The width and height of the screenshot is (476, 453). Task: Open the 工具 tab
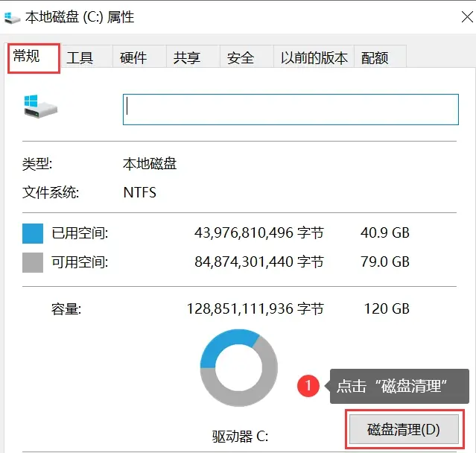coord(86,57)
